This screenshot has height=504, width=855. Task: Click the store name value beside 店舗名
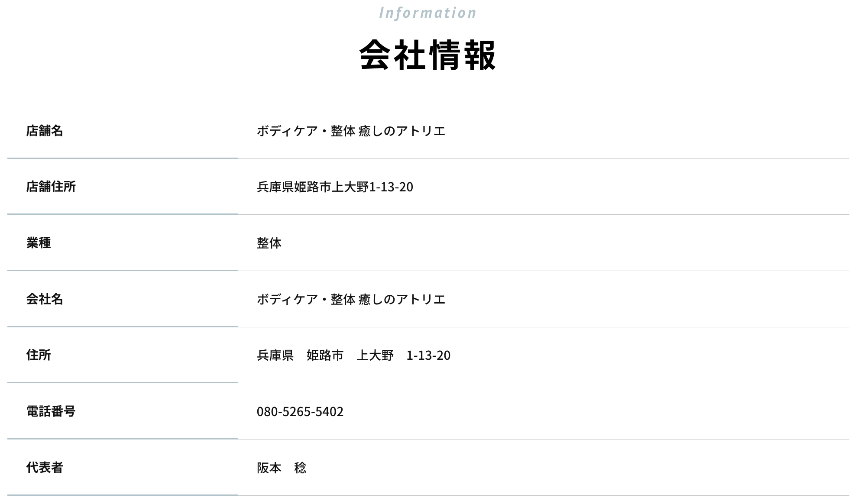[x=351, y=131]
